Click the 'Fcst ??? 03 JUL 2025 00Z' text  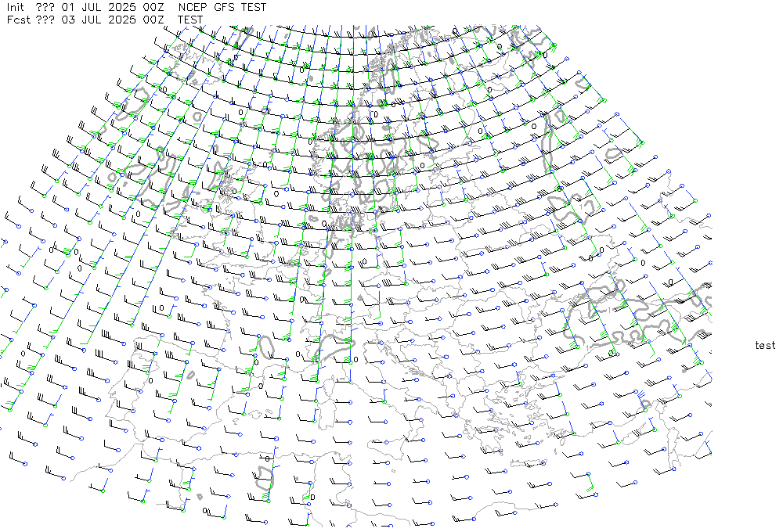85,20
